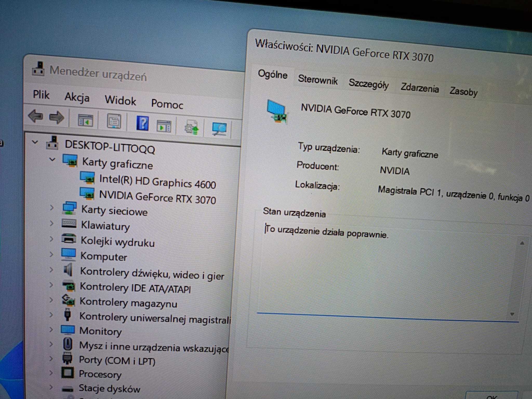The image size is (532, 399).
Task: Click the USB controllers plug icon
Action: [68, 315]
